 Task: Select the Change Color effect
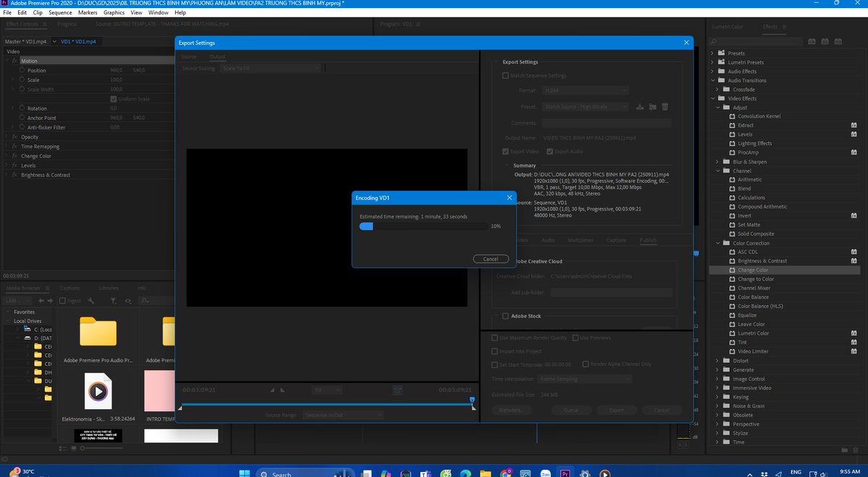click(x=752, y=270)
